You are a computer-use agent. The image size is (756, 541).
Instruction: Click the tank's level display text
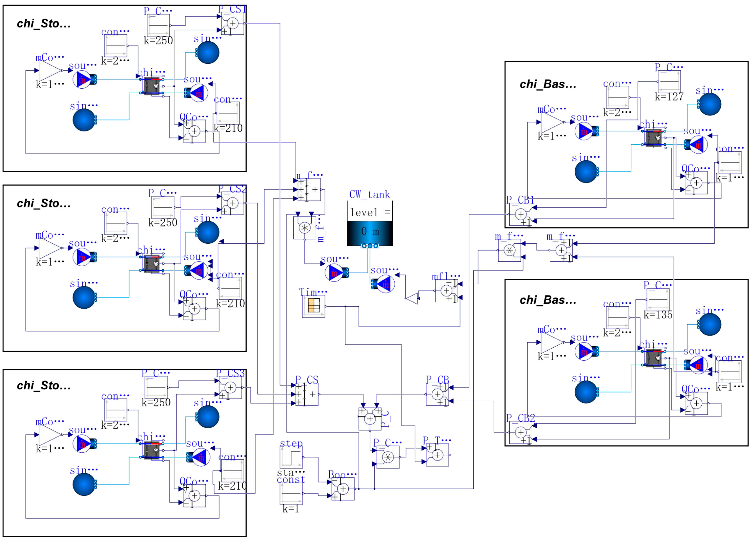coord(370,212)
